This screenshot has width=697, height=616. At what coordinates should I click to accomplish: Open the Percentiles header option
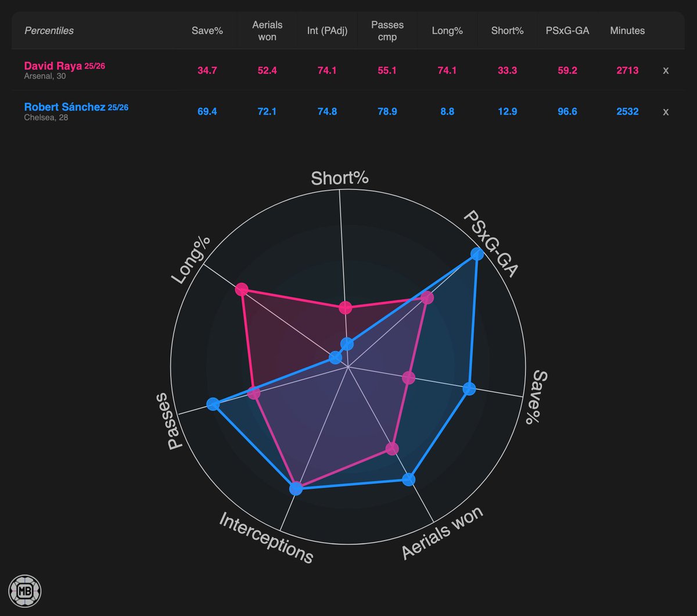coord(49,31)
